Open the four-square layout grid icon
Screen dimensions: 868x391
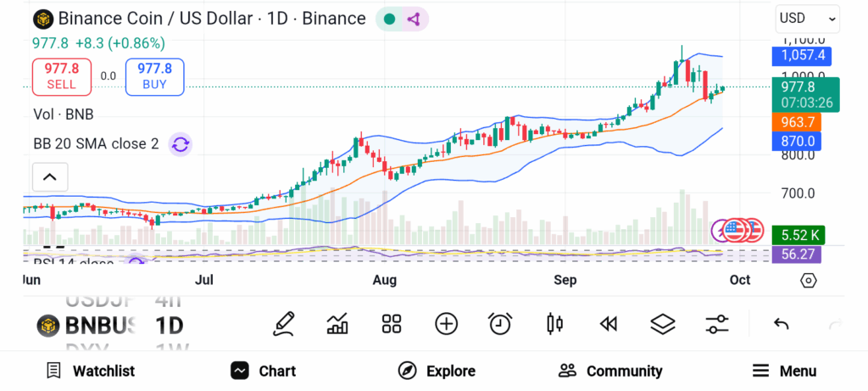[x=391, y=323]
